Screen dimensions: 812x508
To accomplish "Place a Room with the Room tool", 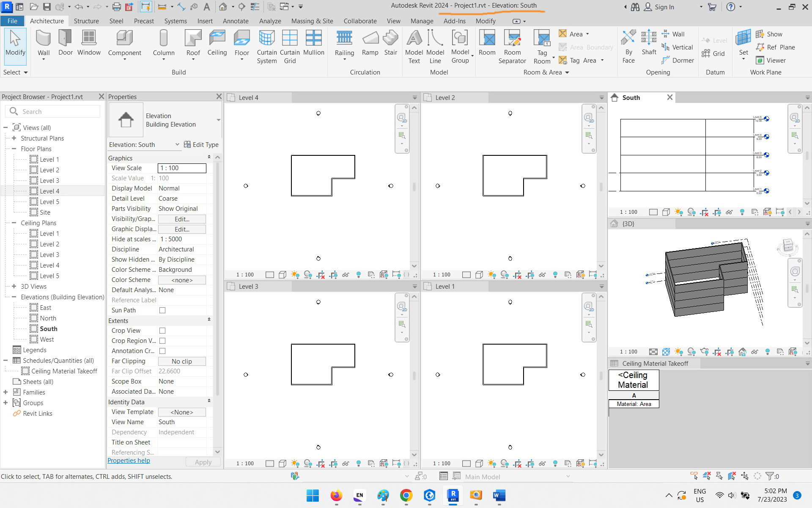I will pos(487,42).
